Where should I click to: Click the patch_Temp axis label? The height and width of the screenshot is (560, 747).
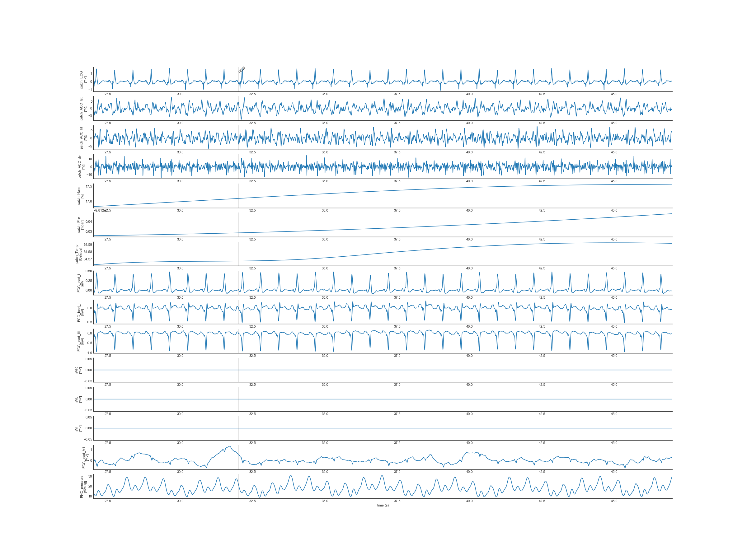tap(78, 254)
